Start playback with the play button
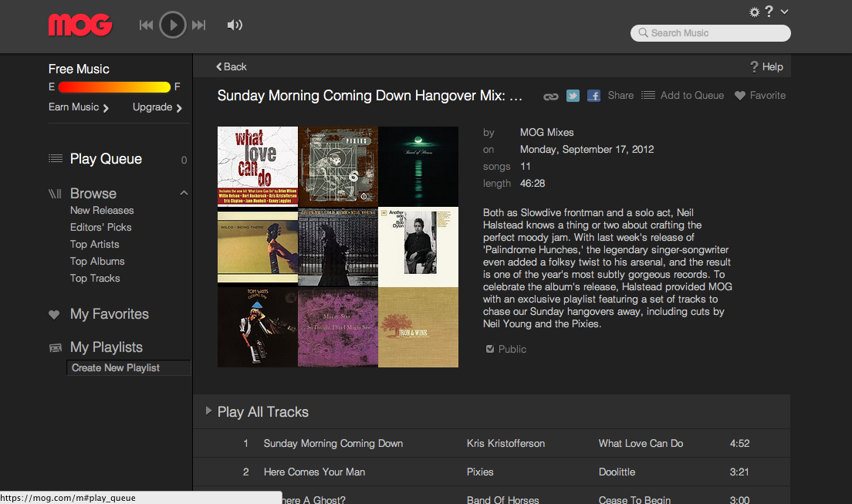852x504 pixels. pos(173,25)
